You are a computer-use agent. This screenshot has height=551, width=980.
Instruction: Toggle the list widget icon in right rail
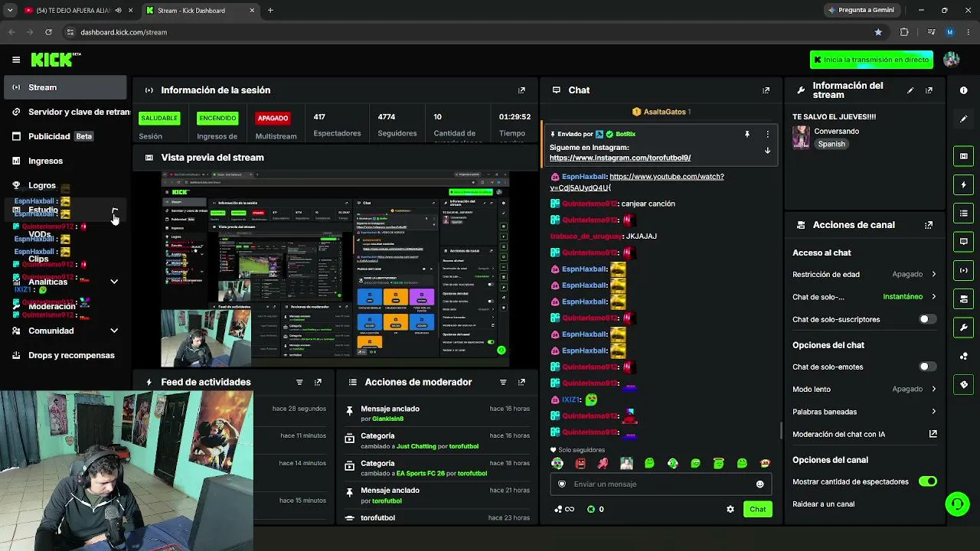(x=964, y=213)
